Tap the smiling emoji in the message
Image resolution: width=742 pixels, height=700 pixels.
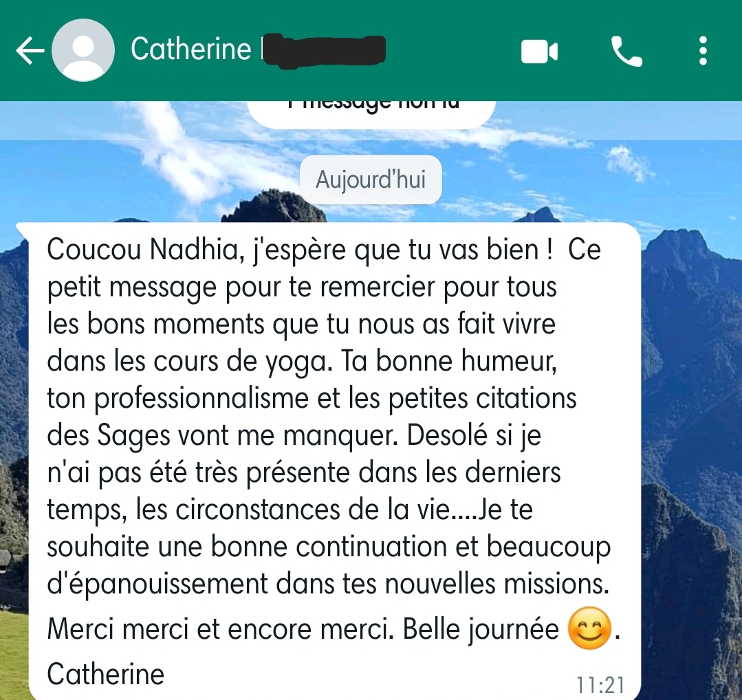589,628
